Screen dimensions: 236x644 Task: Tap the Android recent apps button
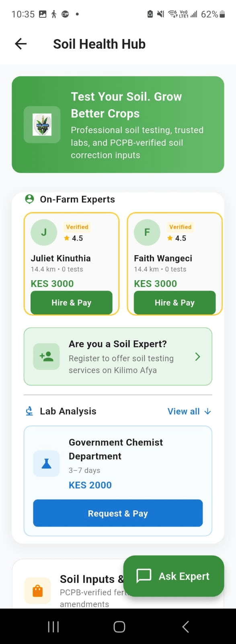(53, 626)
